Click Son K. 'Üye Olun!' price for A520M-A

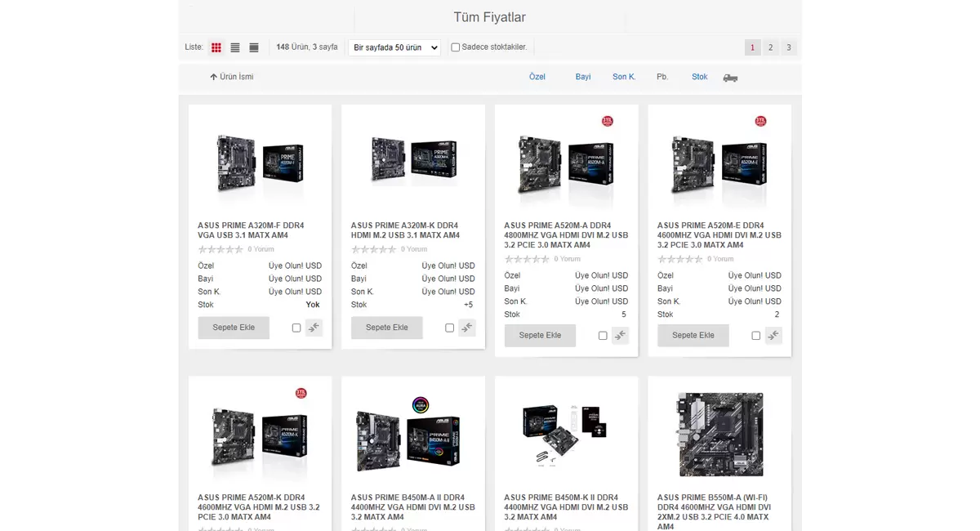click(601, 301)
